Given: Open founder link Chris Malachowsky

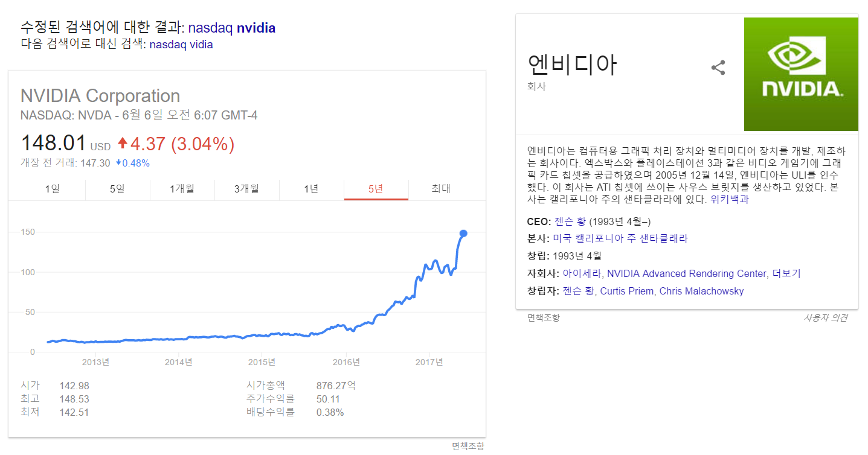Looking at the screenshot, I should pyautogui.click(x=701, y=291).
